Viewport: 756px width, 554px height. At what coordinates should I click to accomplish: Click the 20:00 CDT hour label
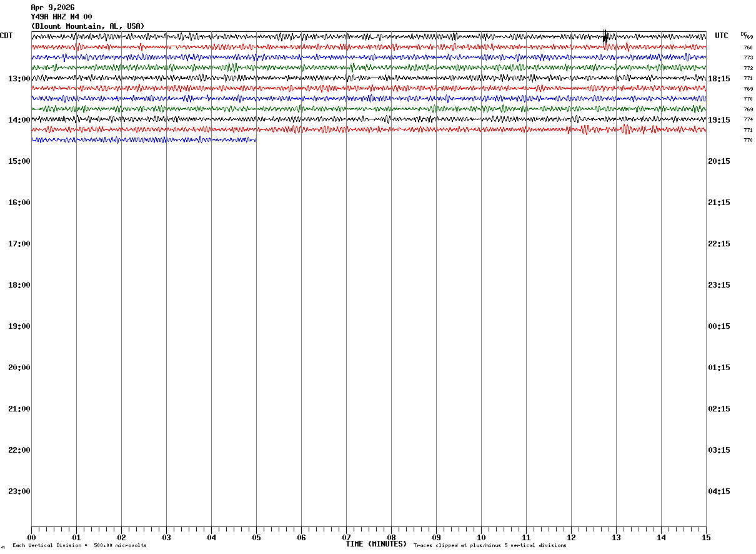[19, 368]
